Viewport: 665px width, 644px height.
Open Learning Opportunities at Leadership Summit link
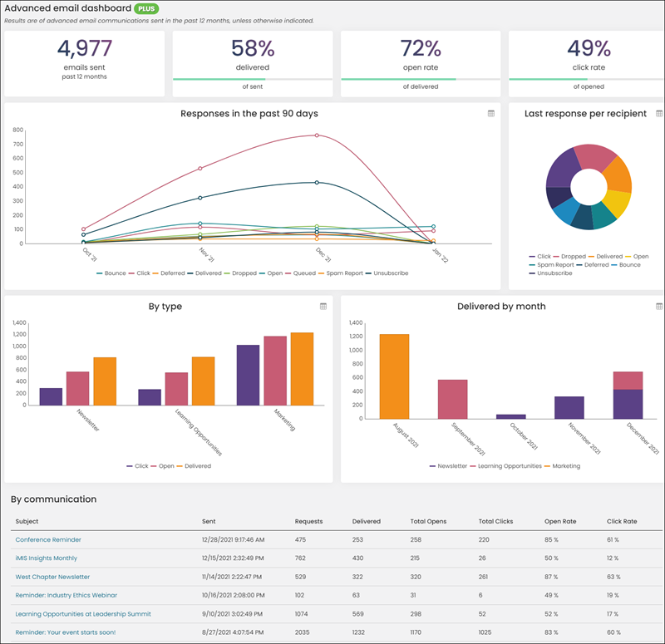click(83, 614)
